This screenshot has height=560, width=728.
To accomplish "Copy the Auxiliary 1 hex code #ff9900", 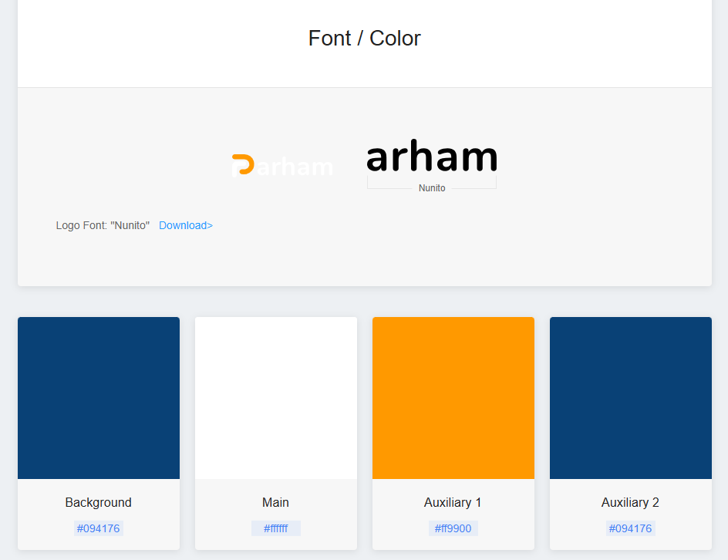I will click(x=453, y=528).
